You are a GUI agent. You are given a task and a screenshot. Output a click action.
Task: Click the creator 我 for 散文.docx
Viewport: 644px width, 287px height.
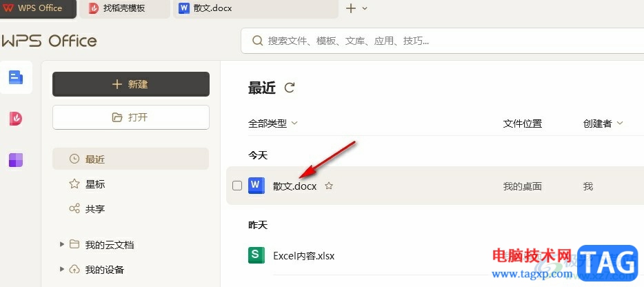[587, 186]
